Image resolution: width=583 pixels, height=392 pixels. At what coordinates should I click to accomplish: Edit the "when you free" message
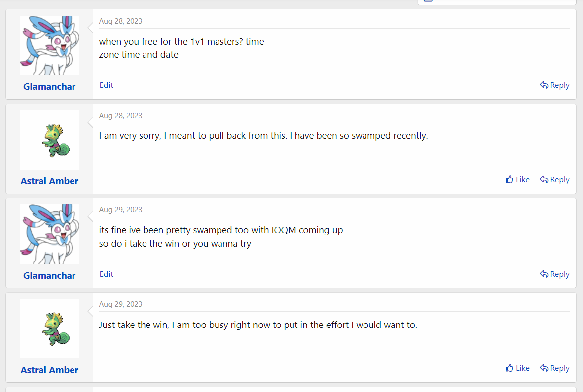pos(106,85)
